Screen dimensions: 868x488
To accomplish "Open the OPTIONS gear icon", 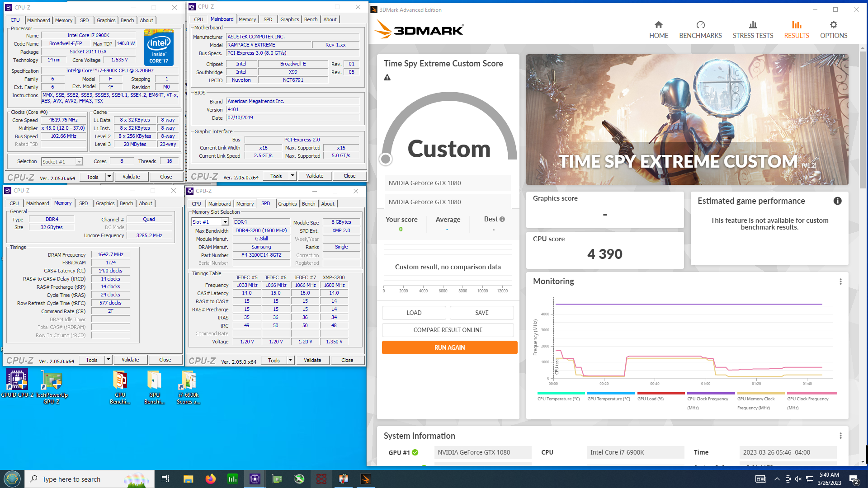I will click(834, 25).
